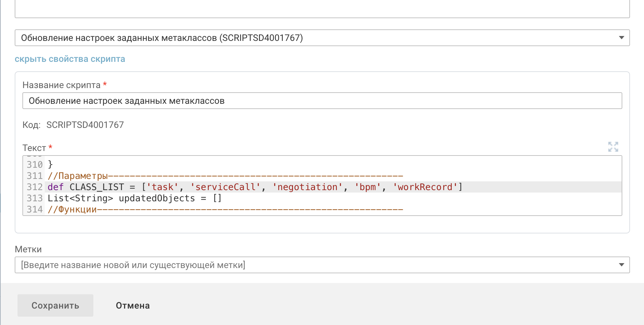Viewport: 644px width, 325px height.
Task: Click the 'serviceCall' string in code
Action: point(226,187)
